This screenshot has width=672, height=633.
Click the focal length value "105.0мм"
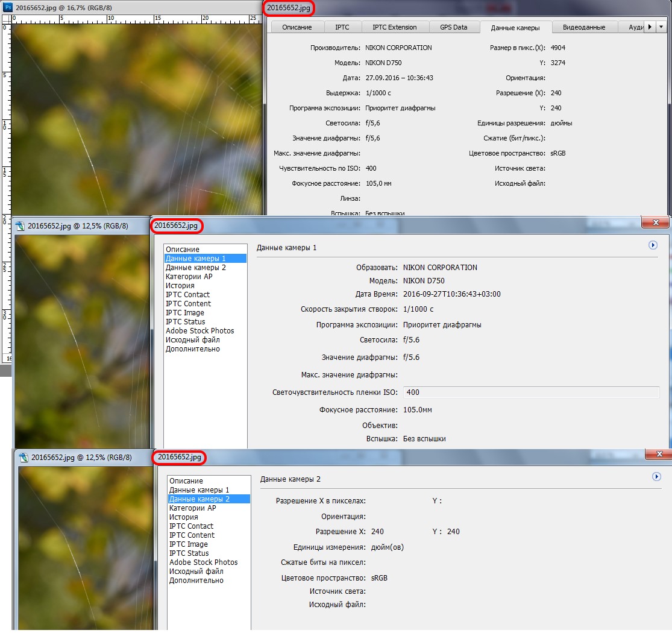[x=418, y=410]
